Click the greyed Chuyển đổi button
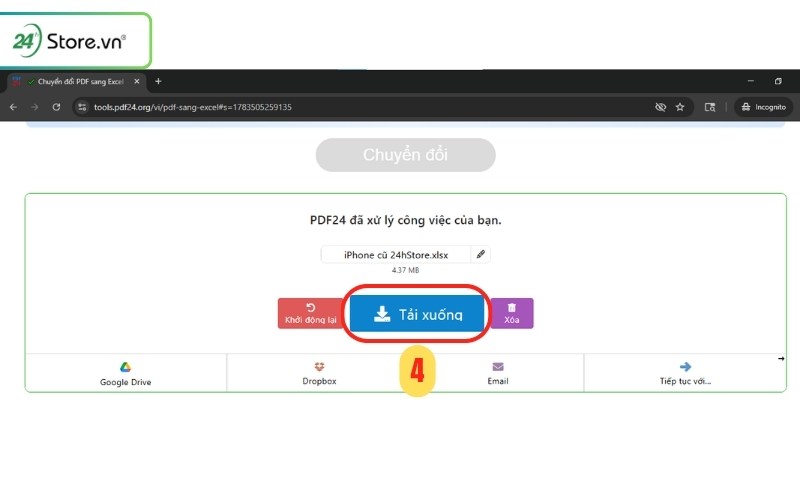This screenshot has height=500, width=800. 406,155
